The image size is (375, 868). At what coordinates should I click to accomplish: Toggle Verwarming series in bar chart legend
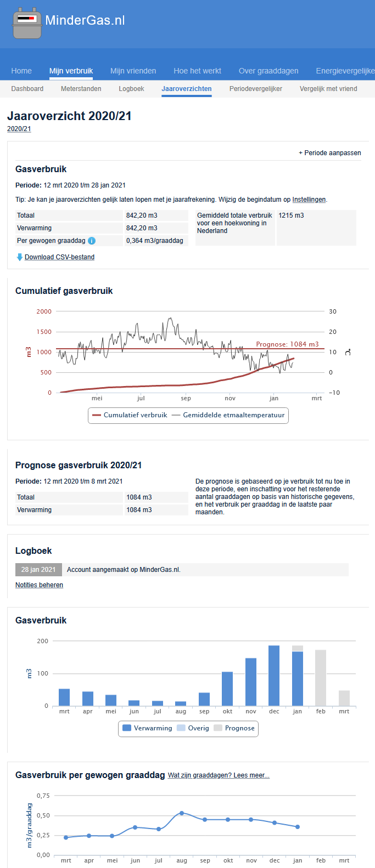point(147,728)
